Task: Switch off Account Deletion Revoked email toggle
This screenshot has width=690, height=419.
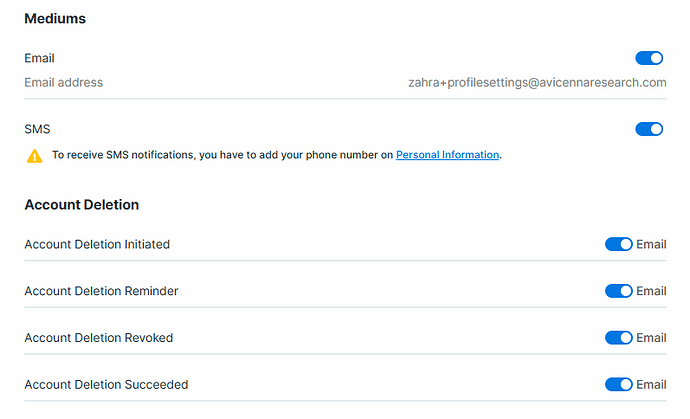Action: (x=619, y=338)
